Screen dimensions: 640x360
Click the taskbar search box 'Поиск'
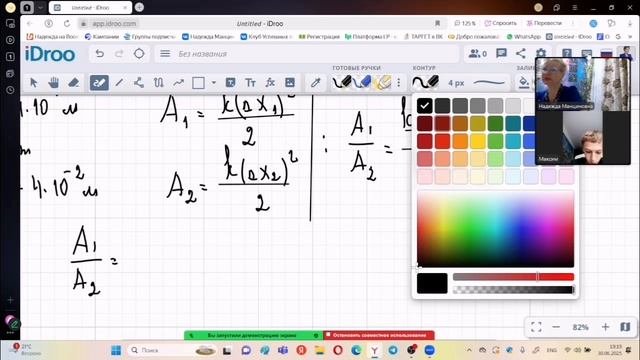pyautogui.click(x=171, y=350)
